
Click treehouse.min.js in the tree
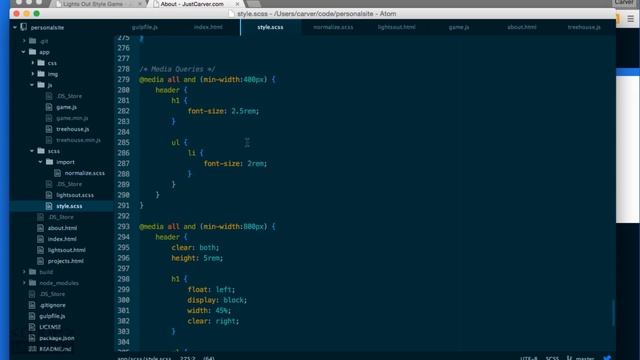coord(78,140)
